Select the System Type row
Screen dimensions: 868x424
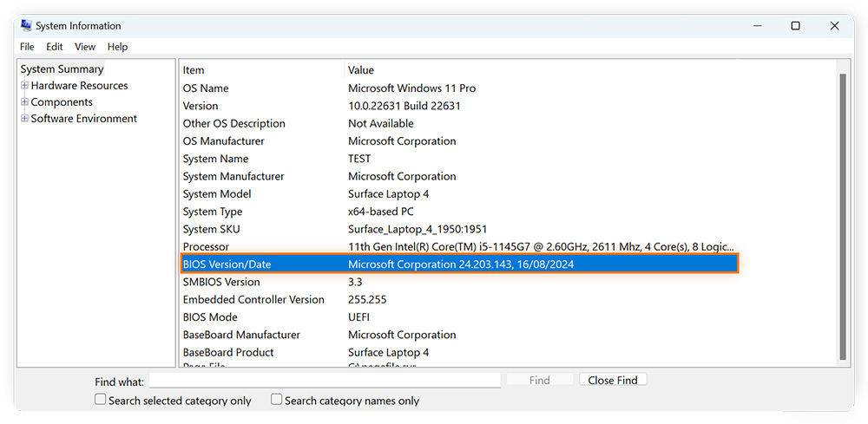pyautogui.click(x=459, y=212)
